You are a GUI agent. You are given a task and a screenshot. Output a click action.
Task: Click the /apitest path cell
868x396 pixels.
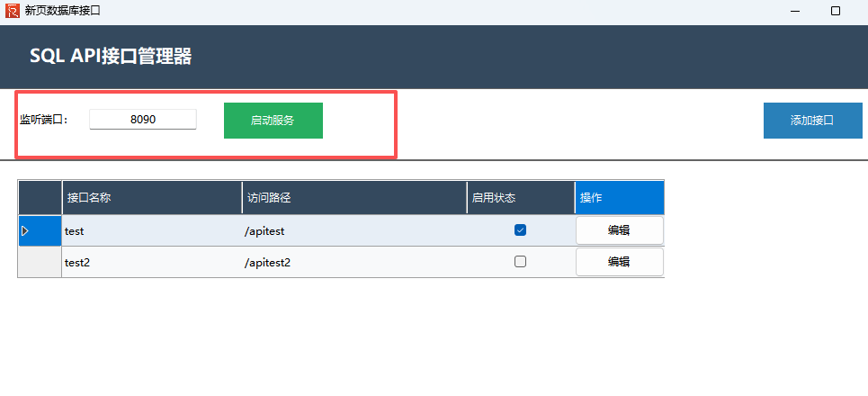pyautogui.click(x=353, y=231)
